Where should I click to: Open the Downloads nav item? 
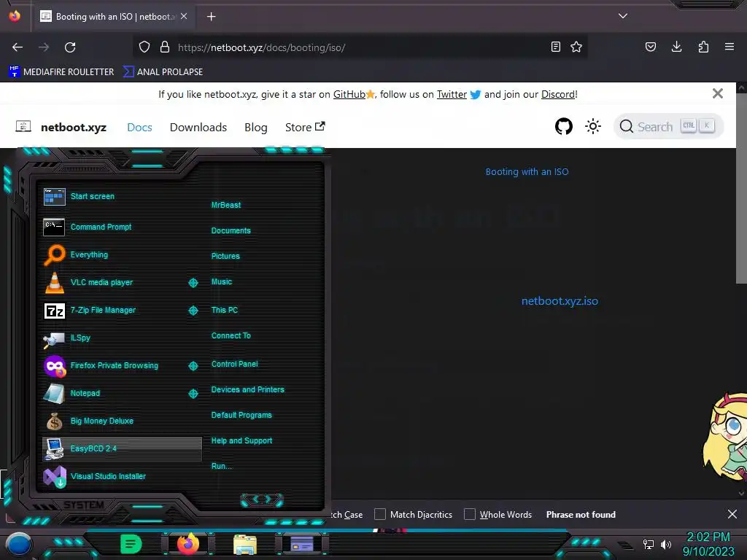pos(198,127)
